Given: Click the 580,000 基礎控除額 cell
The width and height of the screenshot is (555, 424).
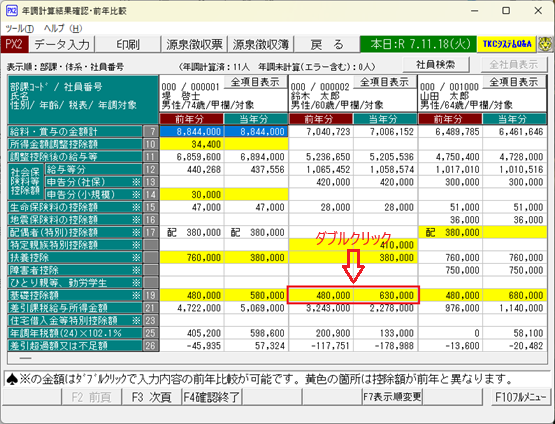Looking at the screenshot, I should coord(256,295).
